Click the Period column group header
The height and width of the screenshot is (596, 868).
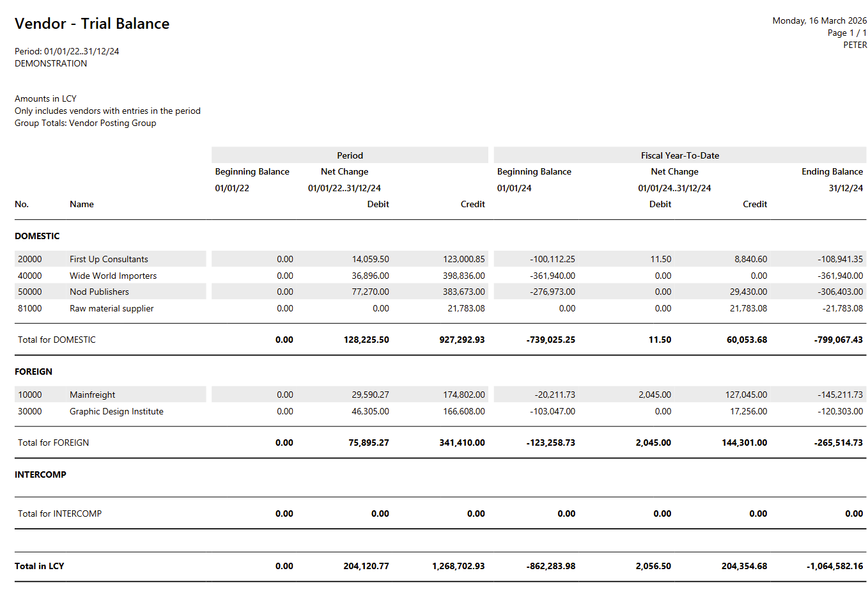[350, 155]
